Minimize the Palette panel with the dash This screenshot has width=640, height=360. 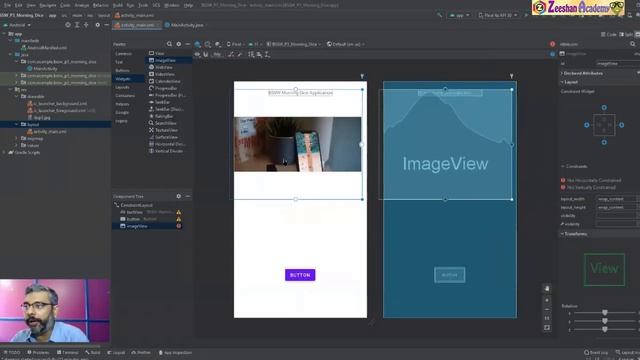coord(188,44)
